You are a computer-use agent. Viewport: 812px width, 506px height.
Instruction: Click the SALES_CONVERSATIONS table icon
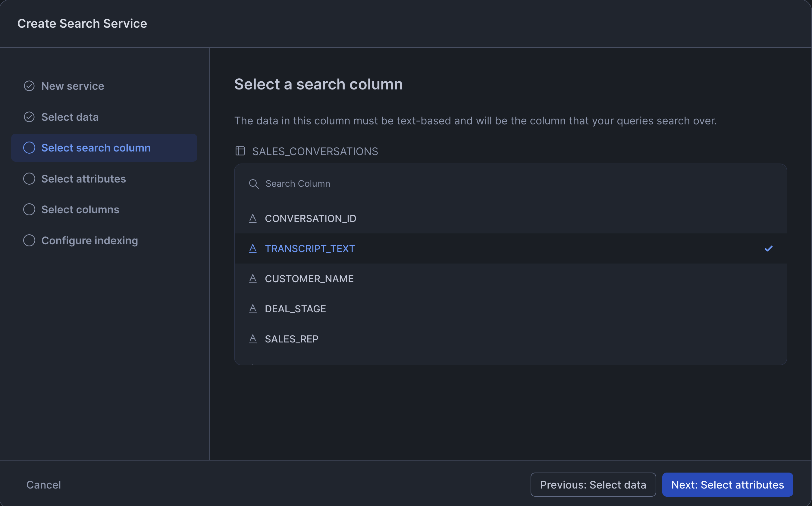(240, 151)
